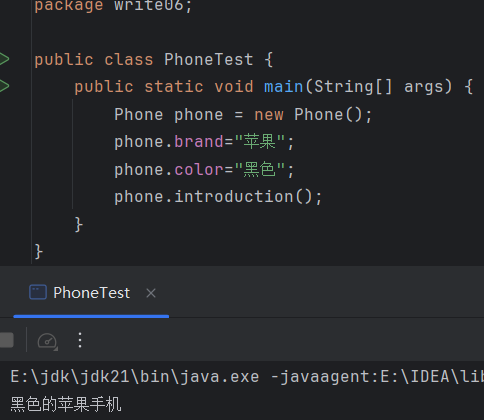Click the brand field in phone.brand
The width and height of the screenshot is (484, 420).
click(199, 142)
